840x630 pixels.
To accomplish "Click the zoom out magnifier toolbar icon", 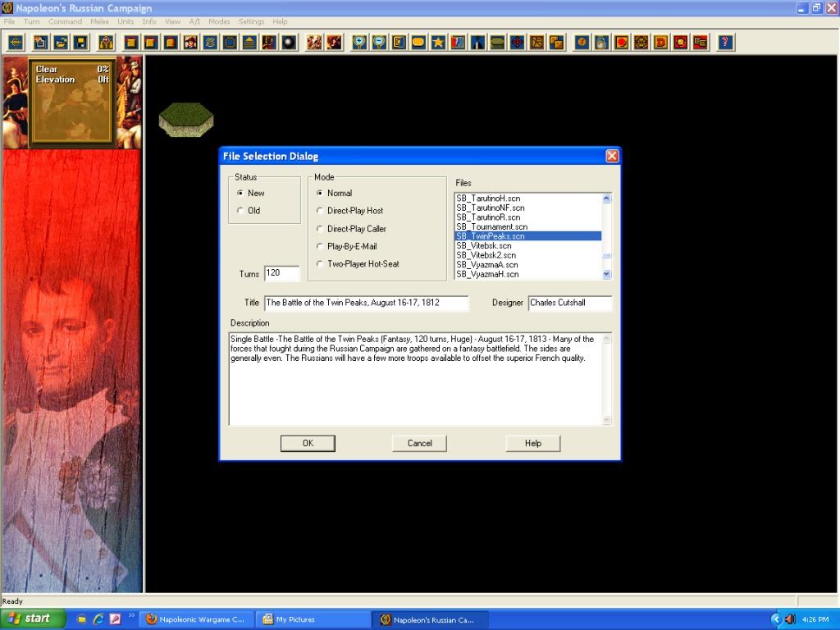I will pos(379,43).
